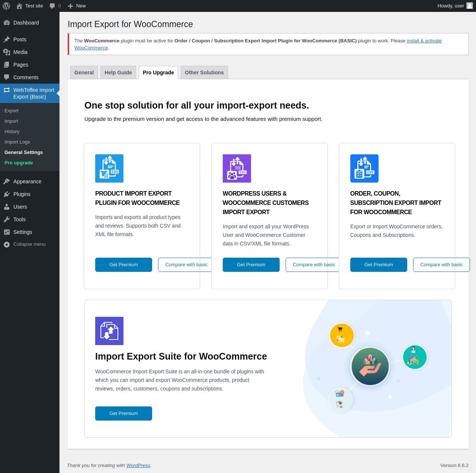Get Premium for Product Import Export plugin

123,265
